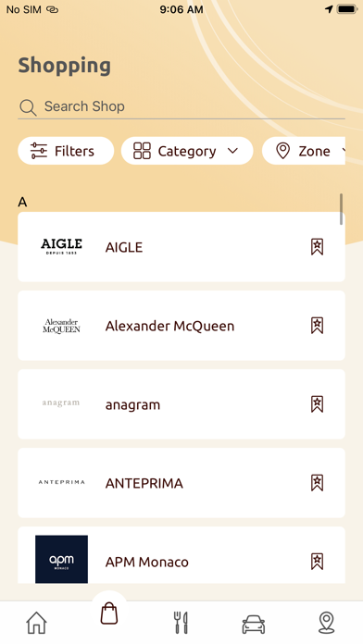The image size is (363, 644).
Task: Tap the APM Monaco logo image
Action: 61,560
